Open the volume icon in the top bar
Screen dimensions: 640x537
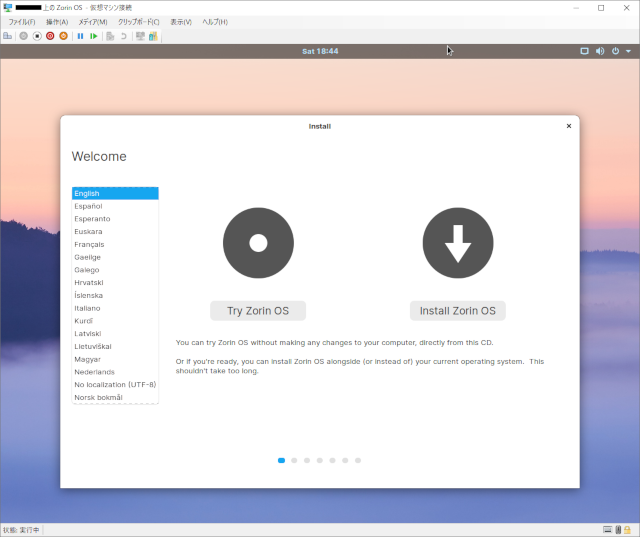pos(600,51)
